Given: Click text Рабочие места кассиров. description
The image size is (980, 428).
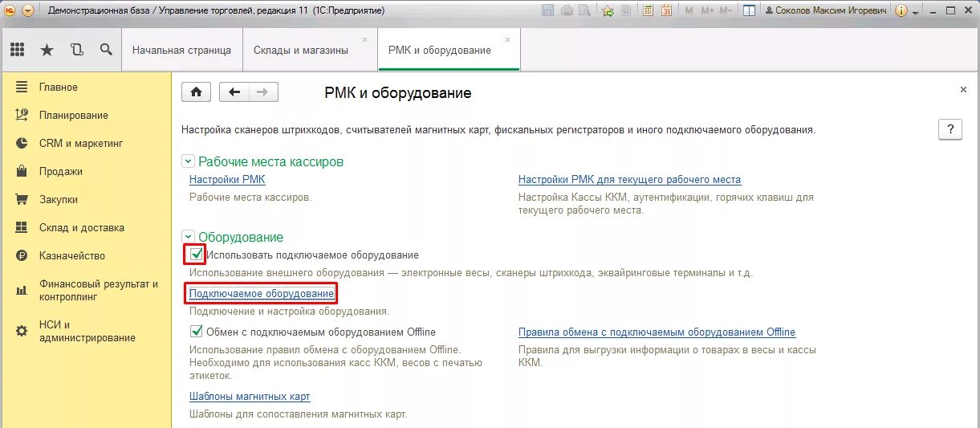Looking at the screenshot, I should point(250,197).
